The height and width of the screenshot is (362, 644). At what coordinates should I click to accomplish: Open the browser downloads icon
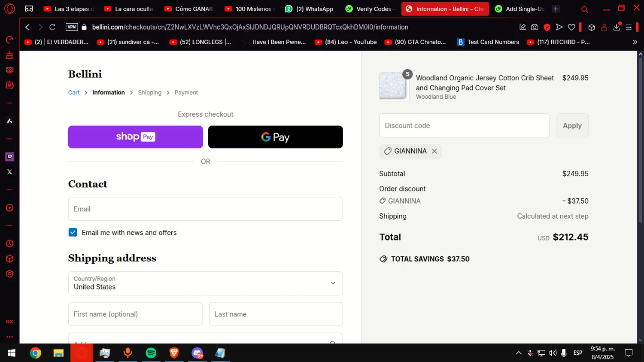point(617,27)
